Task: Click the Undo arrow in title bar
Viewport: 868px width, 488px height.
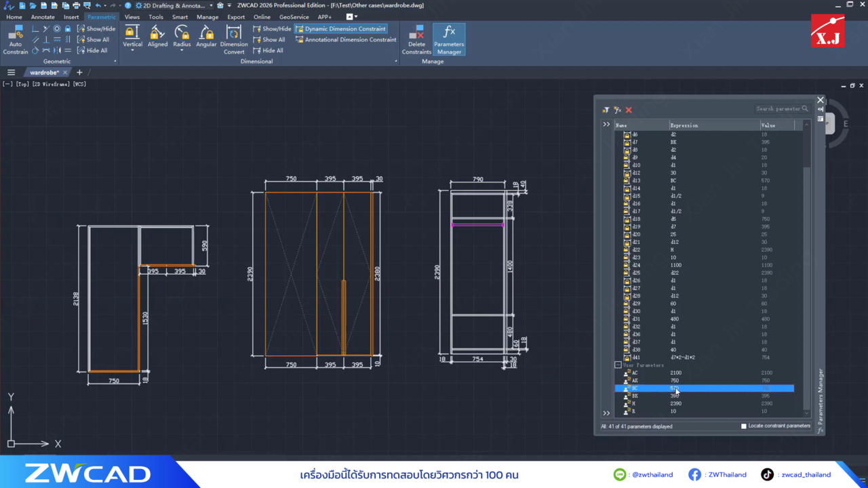Action: point(98,5)
